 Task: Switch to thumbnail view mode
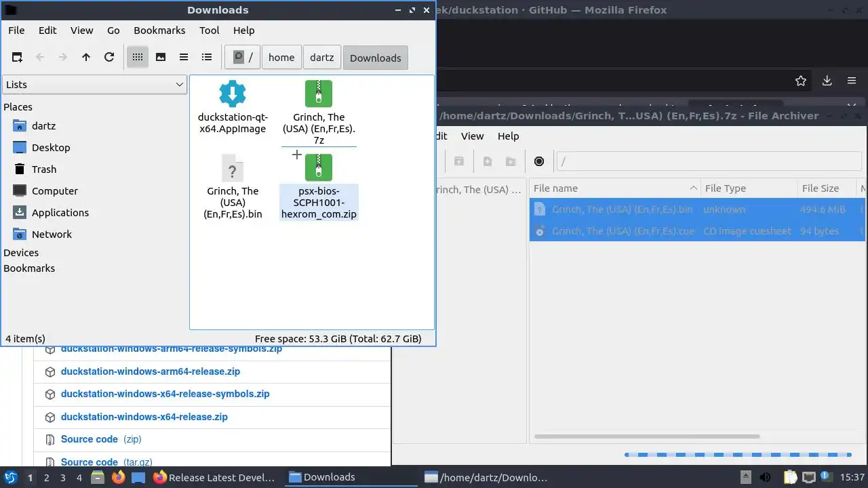tap(161, 58)
